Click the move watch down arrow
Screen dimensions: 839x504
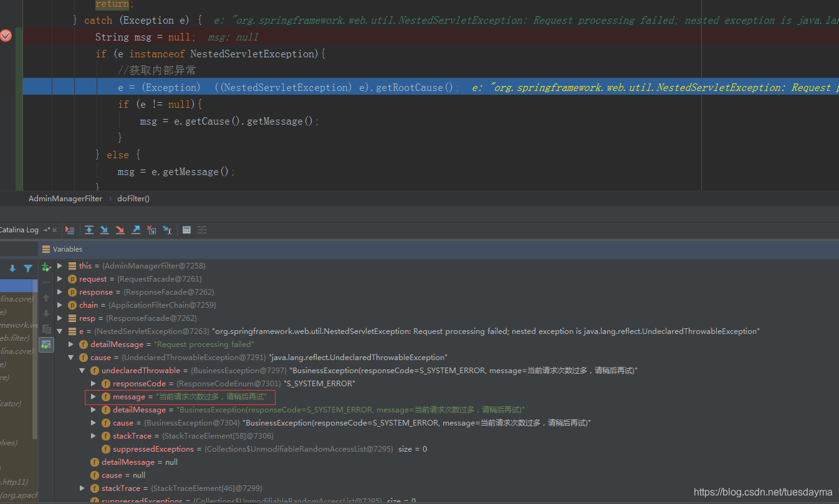46,313
